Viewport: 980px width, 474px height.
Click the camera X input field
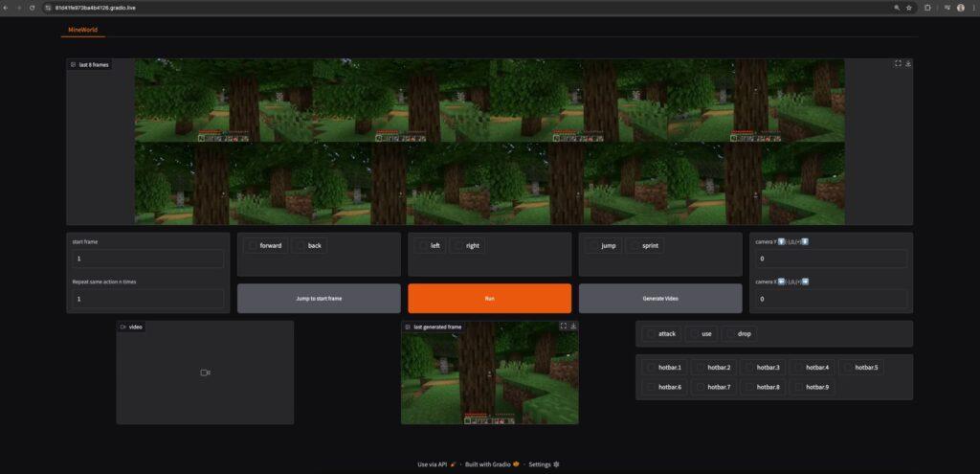(832, 299)
